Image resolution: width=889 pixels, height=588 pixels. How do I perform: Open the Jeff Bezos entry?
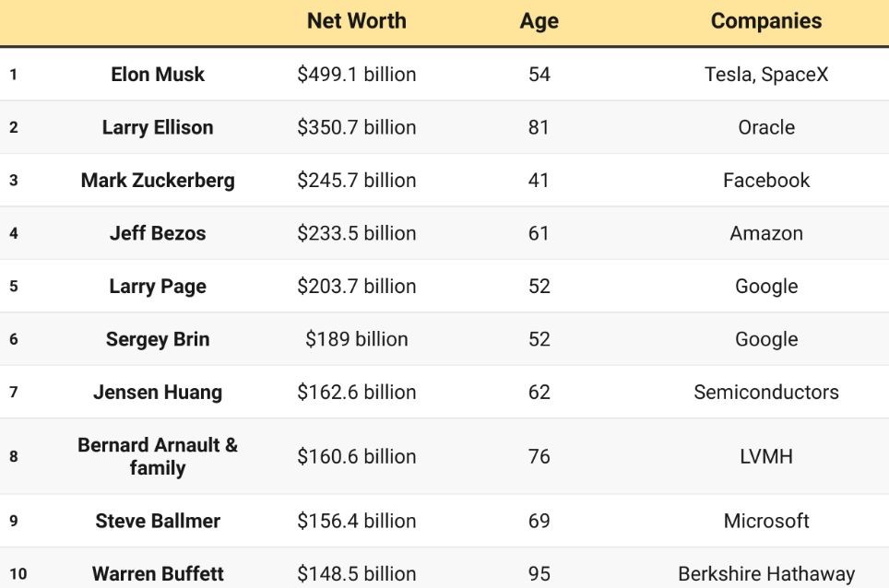click(158, 233)
